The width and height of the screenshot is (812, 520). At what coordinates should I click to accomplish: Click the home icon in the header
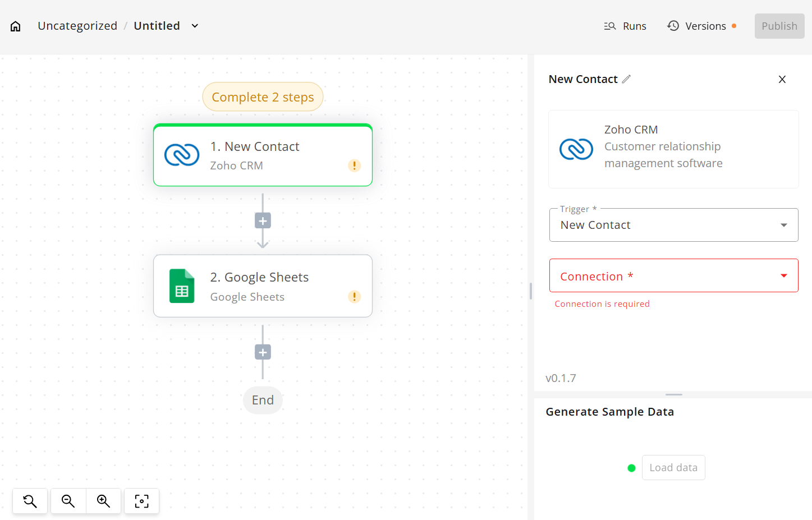16,26
